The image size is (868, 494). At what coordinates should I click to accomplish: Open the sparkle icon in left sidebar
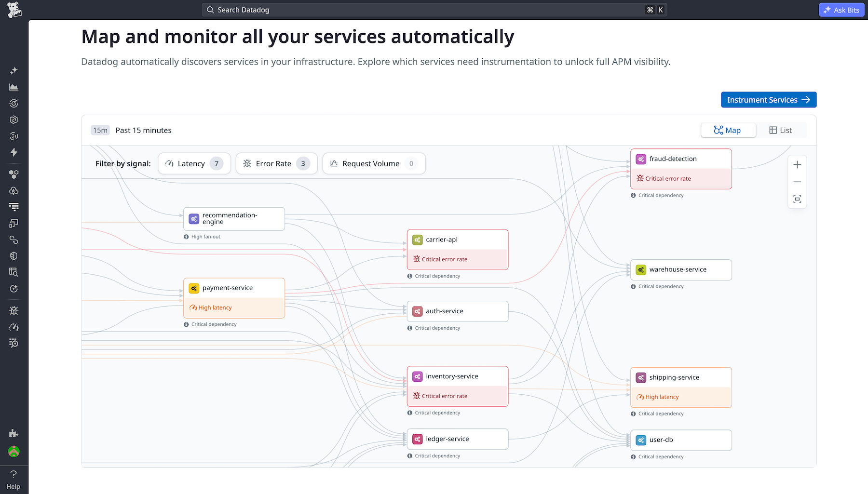[14, 71]
